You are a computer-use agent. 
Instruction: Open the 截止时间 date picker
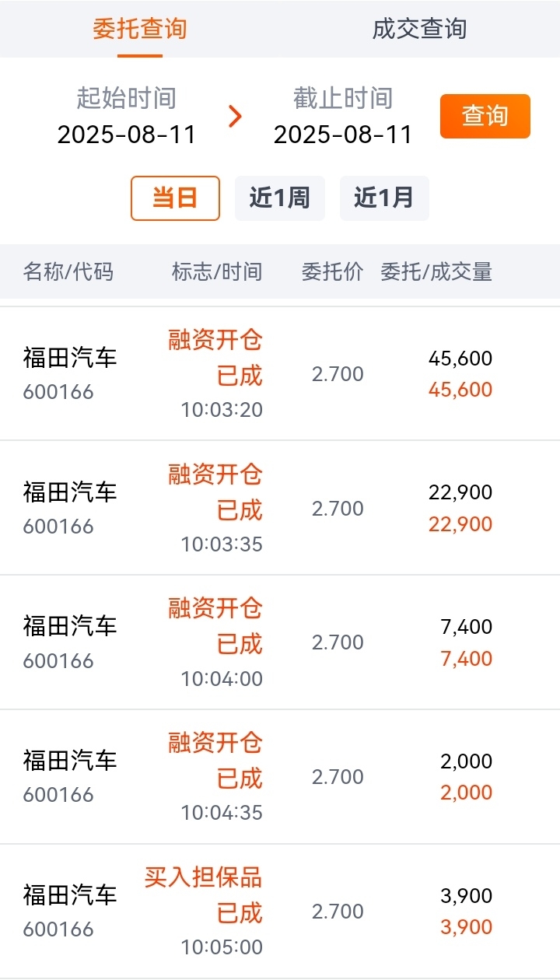(x=343, y=117)
